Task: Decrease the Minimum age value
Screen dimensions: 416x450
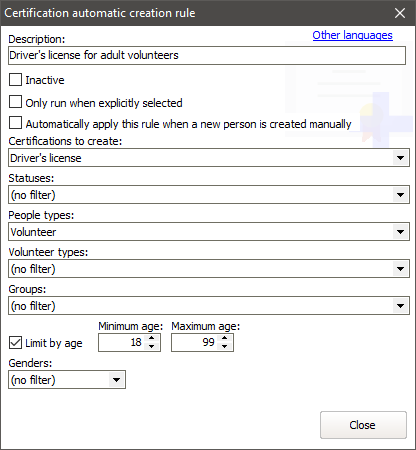Action: [x=152, y=346]
